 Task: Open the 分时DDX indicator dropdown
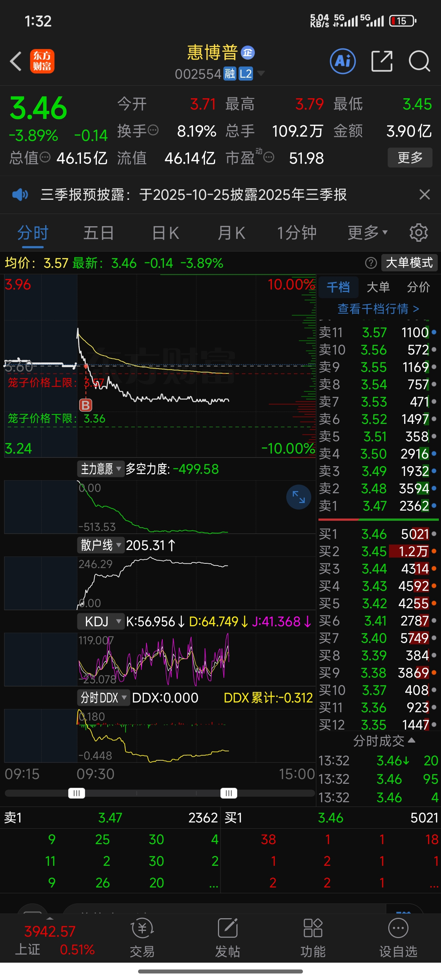pyautogui.click(x=103, y=698)
